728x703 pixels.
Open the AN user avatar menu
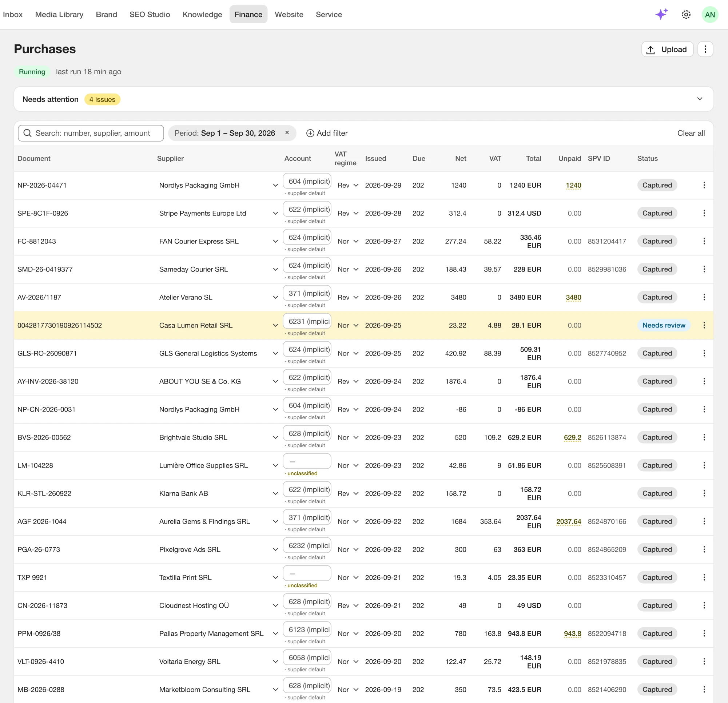(709, 15)
